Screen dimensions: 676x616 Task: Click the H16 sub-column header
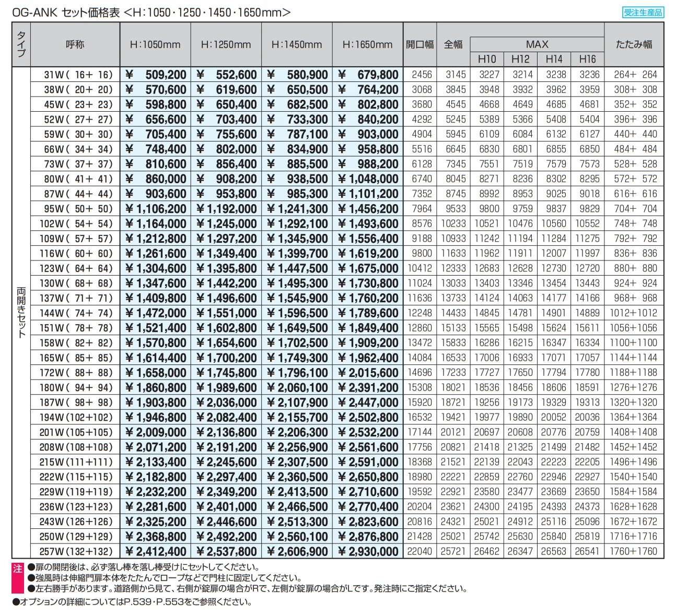(587, 59)
